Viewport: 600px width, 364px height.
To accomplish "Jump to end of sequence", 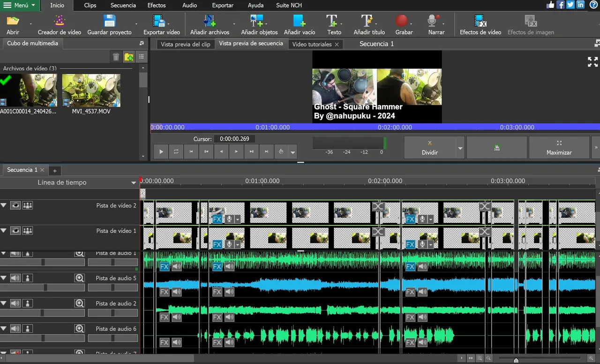I will coord(267,151).
